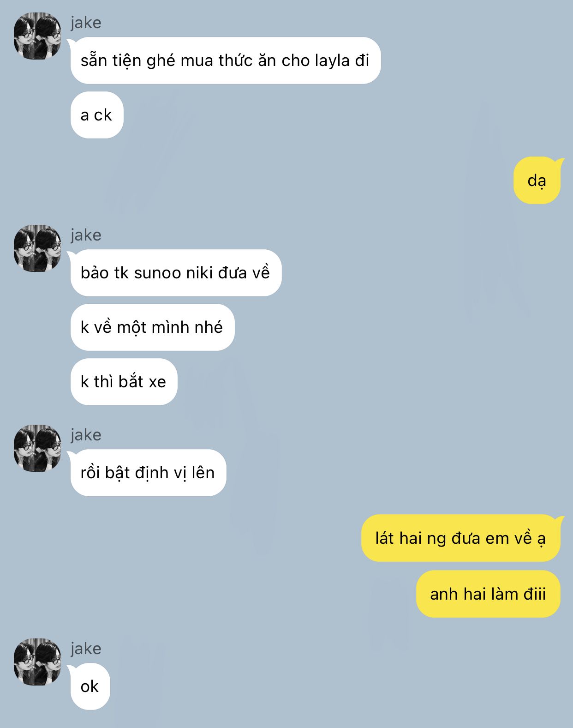573x728 pixels.
Task: Tap the 'k thì bắt xe' message
Action: pos(124,382)
